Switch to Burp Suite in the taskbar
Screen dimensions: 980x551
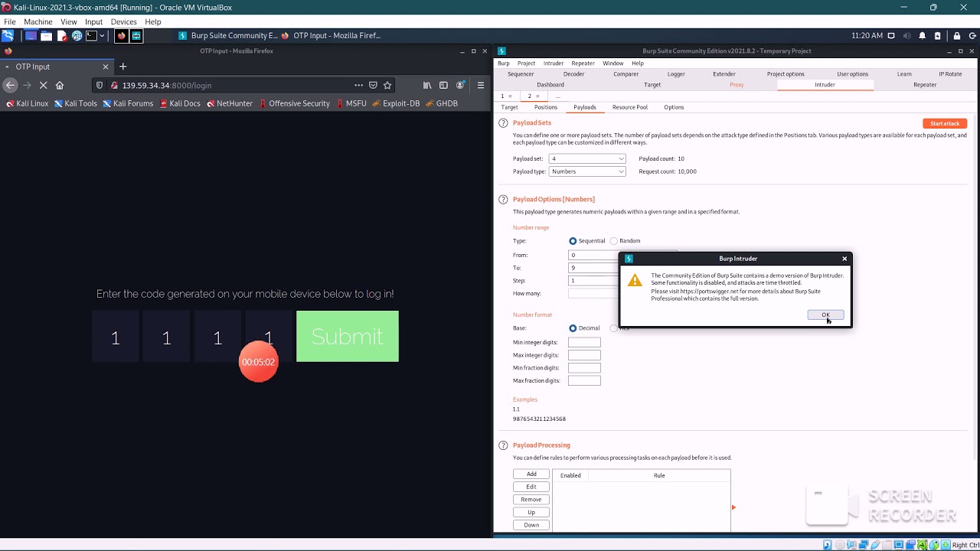click(227, 35)
